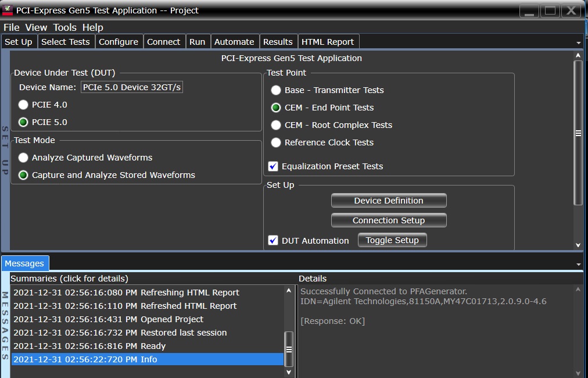The image size is (588, 378).
Task: Choose Analyze Captured Waveforms mode
Action: coord(23,158)
